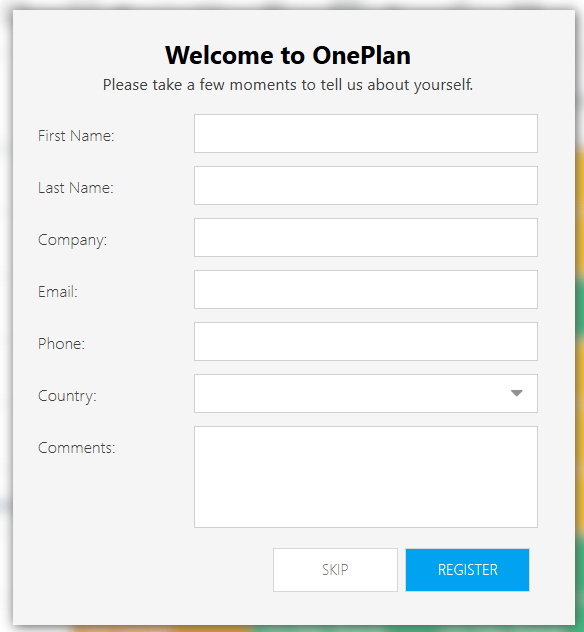Click the 'Phone:' label

(61, 344)
